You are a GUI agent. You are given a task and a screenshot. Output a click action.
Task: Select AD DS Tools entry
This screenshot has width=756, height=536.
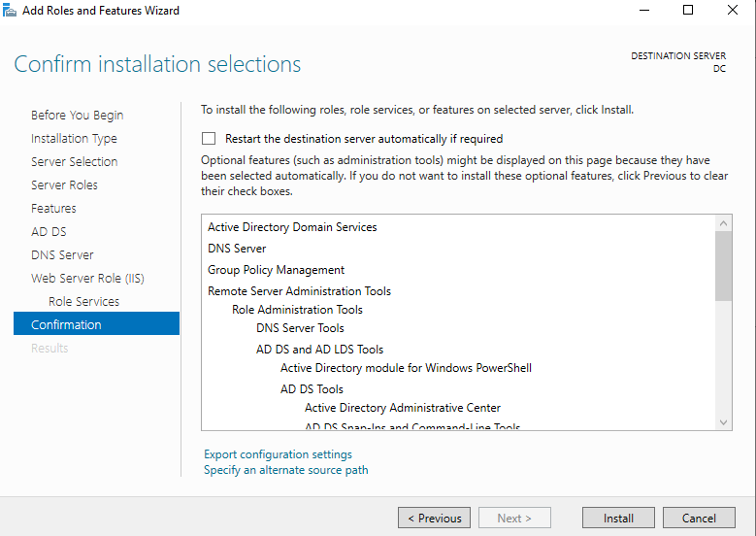pyautogui.click(x=312, y=388)
